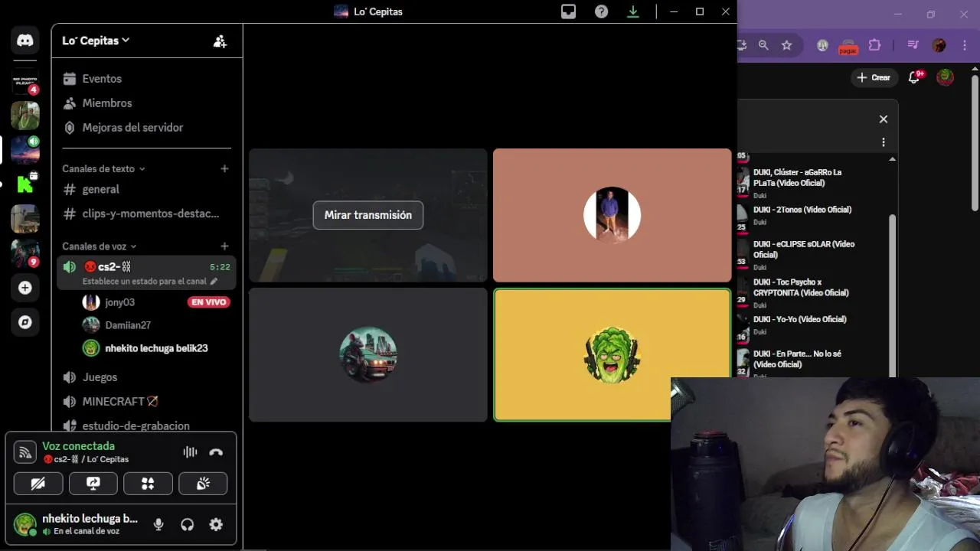Open Discord user settings gear
This screenshot has height=551, width=980.
(x=216, y=524)
